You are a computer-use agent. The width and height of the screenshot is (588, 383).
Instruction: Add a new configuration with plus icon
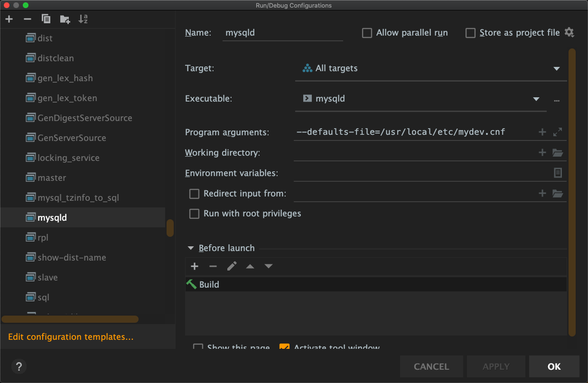tap(9, 19)
